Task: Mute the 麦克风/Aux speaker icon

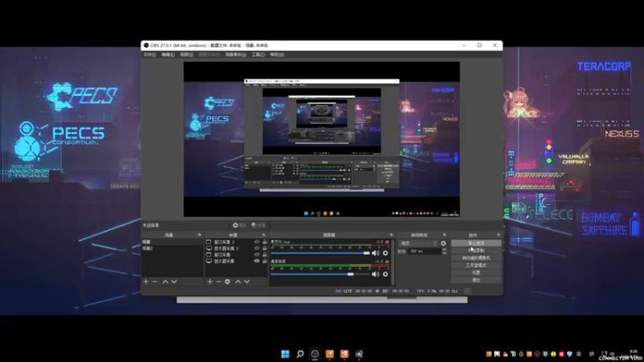Action: click(x=375, y=253)
